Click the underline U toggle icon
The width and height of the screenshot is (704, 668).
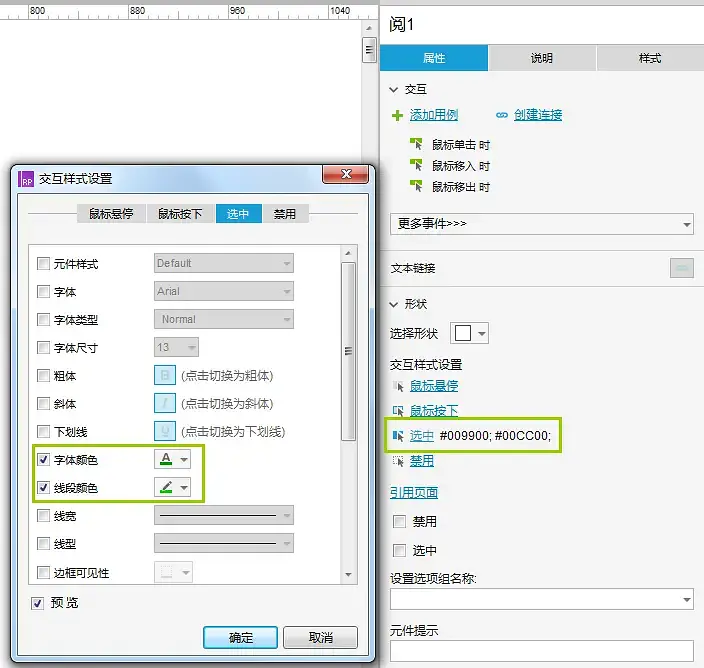pos(165,431)
